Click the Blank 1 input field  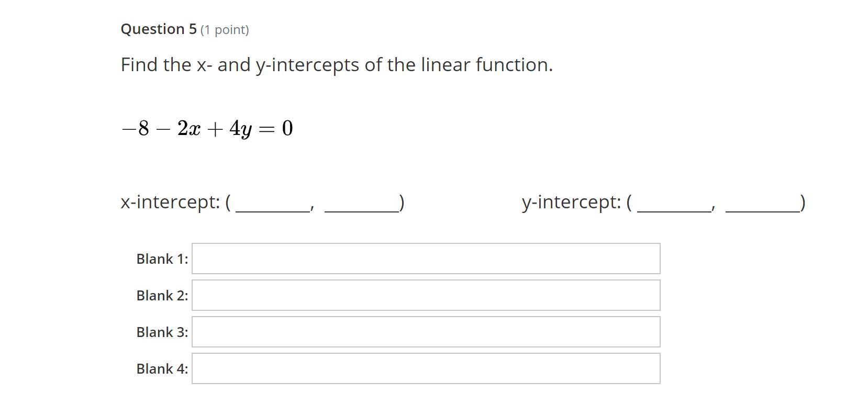[x=426, y=259]
